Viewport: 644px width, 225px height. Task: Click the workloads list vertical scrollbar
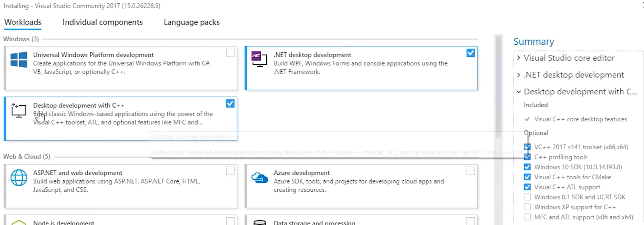tap(498, 88)
